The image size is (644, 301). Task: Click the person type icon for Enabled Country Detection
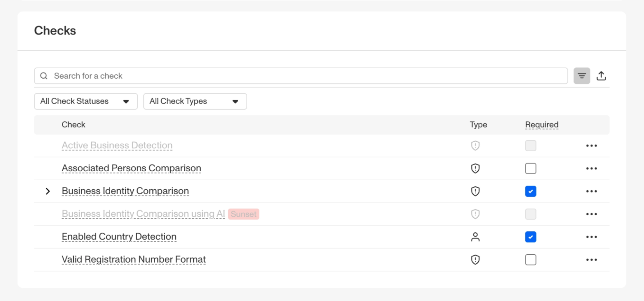pyautogui.click(x=475, y=237)
